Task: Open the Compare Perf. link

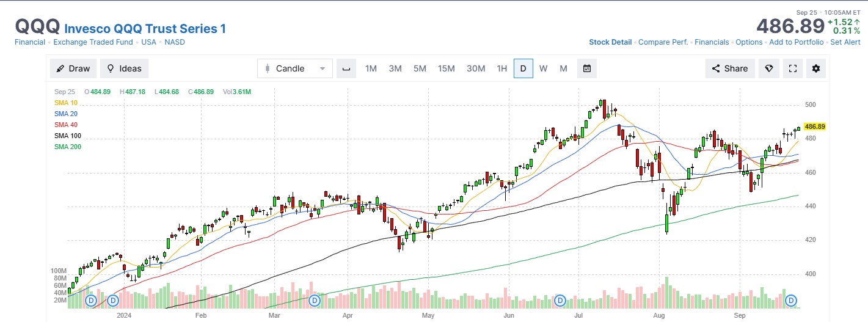Action: click(663, 42)
